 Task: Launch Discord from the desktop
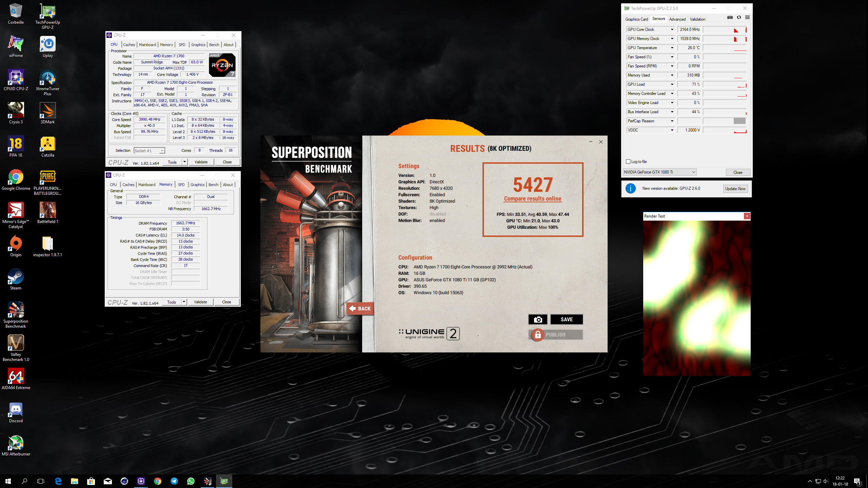point(16,412)
